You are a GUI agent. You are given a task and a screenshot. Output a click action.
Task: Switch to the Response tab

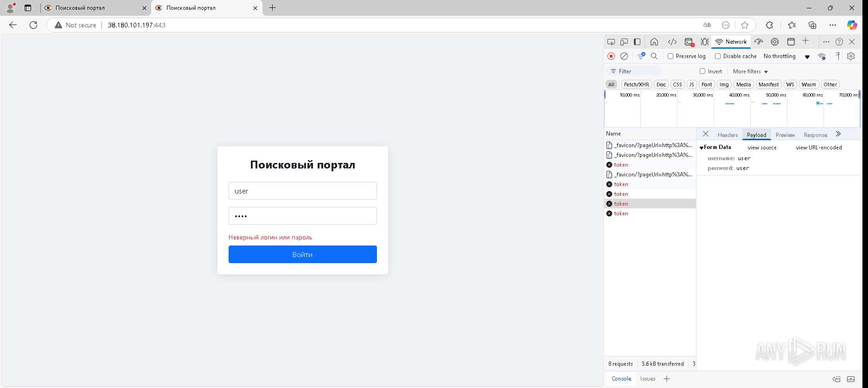816,135
